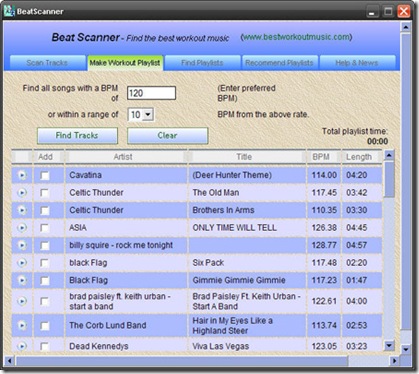Viewport: 419px width, 374px height.
Task: Check the Add box for Brothers In Arms
Action: [45, 211]
